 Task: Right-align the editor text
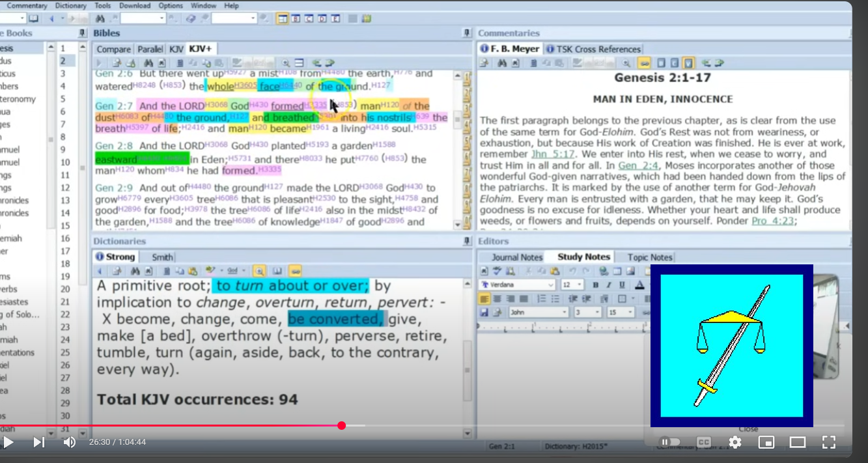click(511, 299)
